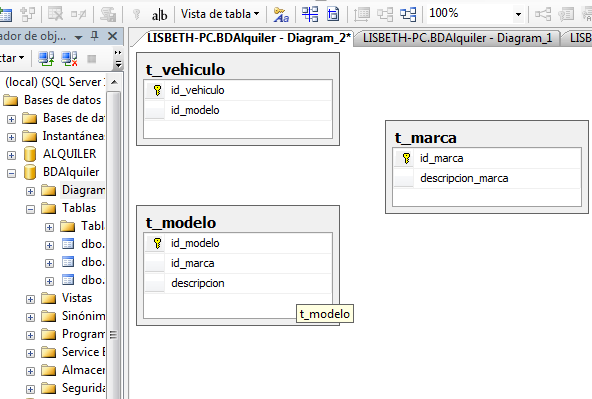Screen dimensions: 592x399
Task: Expand the Seguridad folder node
Action: click(x=30, y=389)
